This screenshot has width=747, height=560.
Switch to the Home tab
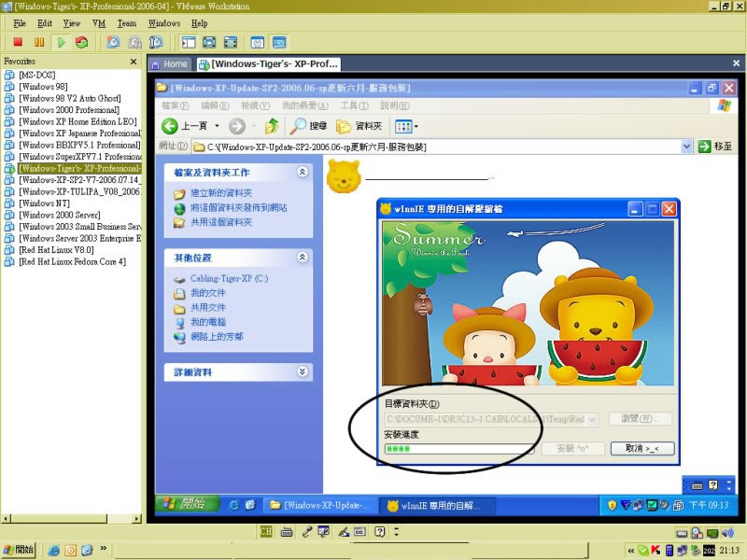(x=170, y=63)
